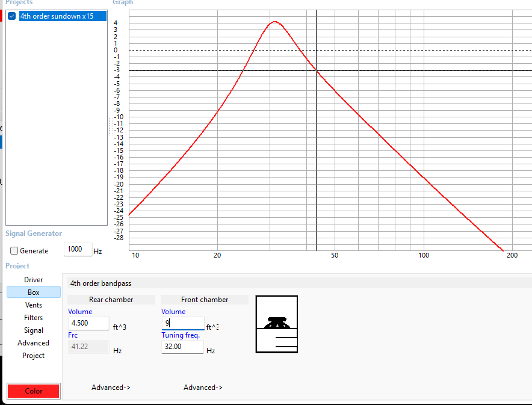
Task: Click the signal generator frequency field
Action: 78,249
